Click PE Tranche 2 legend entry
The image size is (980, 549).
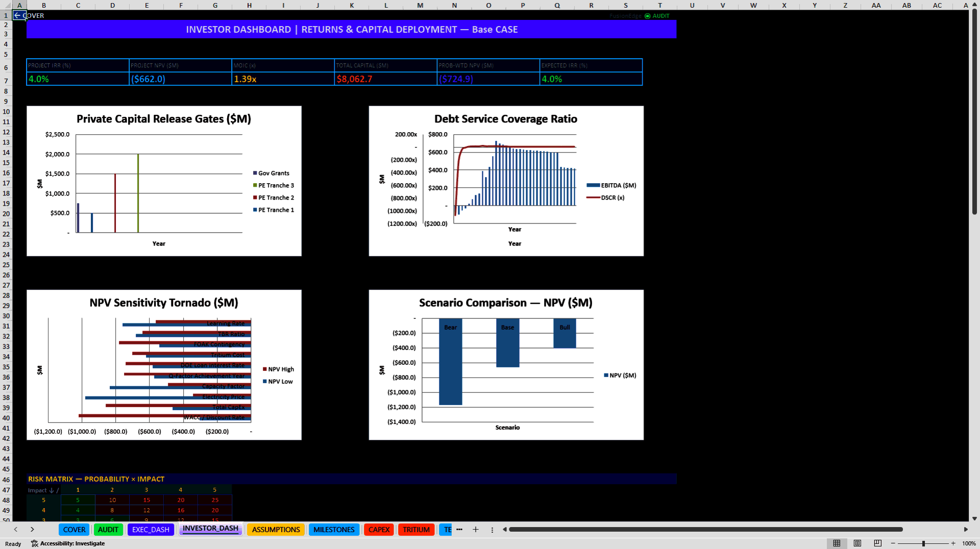(x=274, y=197)
